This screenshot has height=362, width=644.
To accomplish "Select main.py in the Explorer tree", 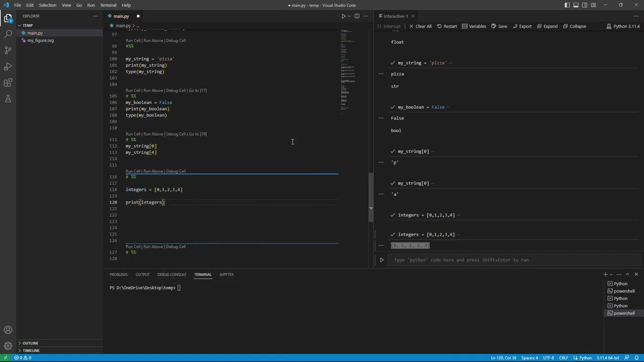I will coord(35,33).
